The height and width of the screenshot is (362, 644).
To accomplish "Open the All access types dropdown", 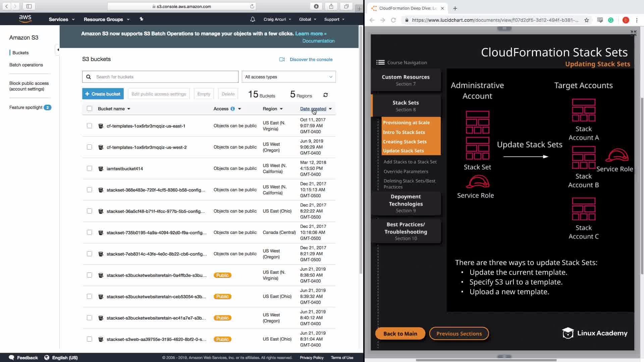I will tap(288, 77).
